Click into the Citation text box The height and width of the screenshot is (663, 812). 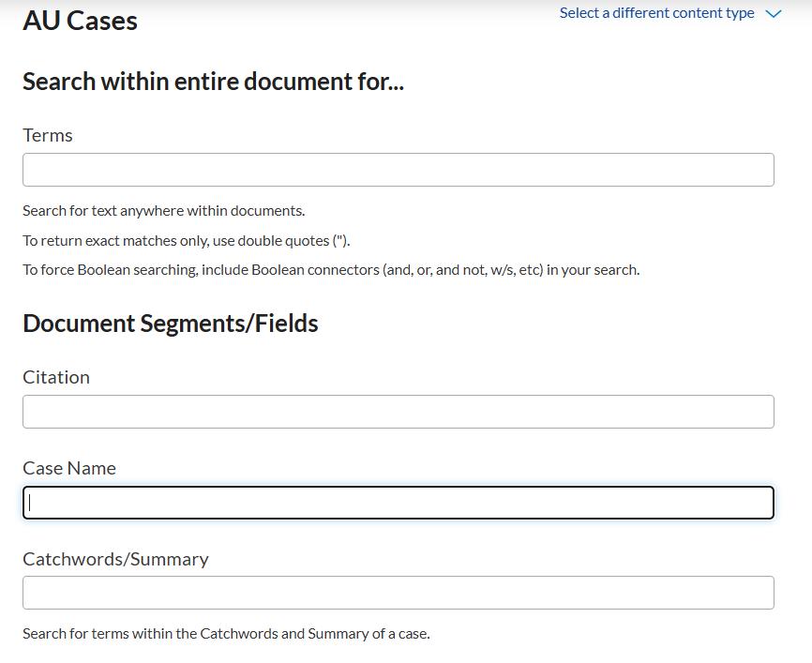click(398, 412)
